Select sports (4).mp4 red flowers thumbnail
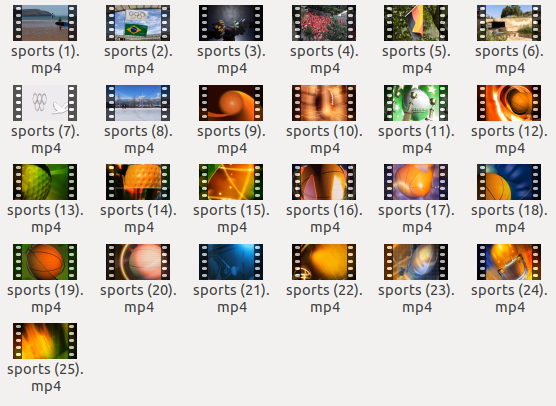This screenshot has height=406, width=556. pos(324,23)
